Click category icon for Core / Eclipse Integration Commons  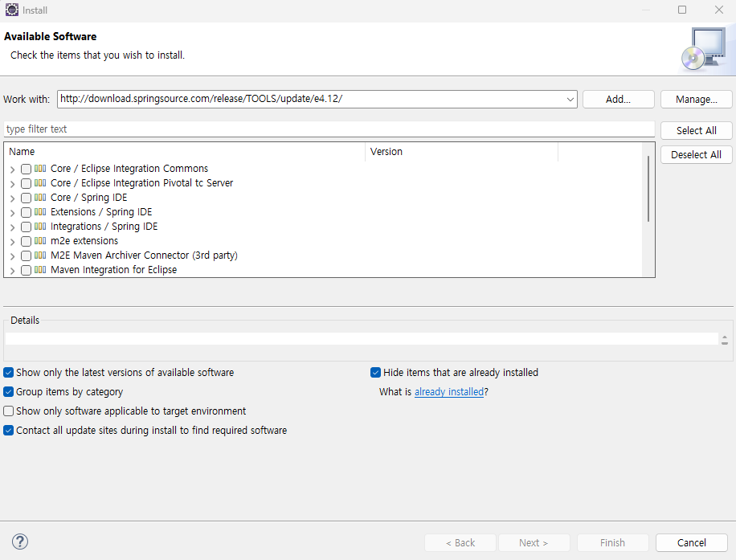tap(40, 169)
